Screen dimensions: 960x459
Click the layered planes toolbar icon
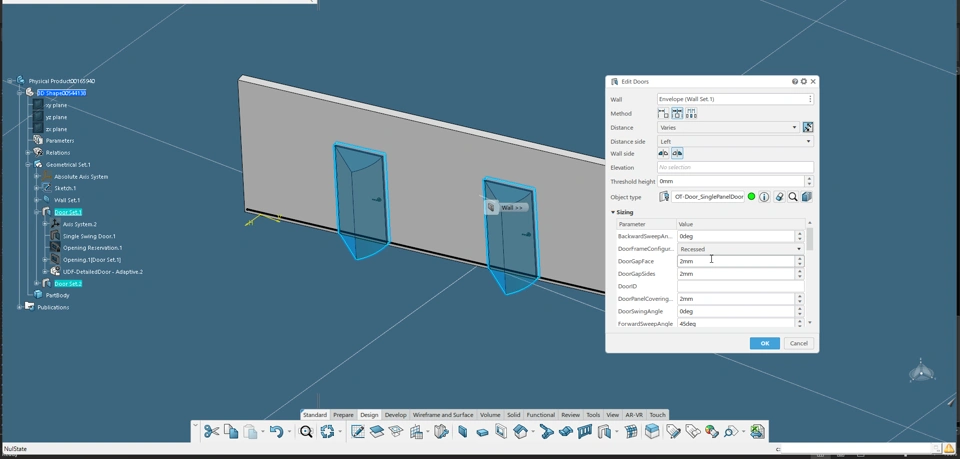pyautogui.click(x=377, y=432)
